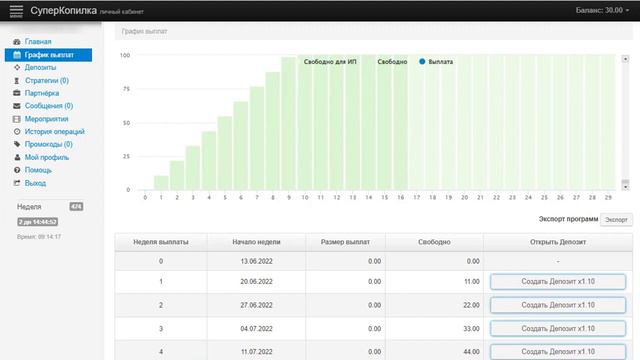
Task: Go to Депозиты section
Action: 40,67
